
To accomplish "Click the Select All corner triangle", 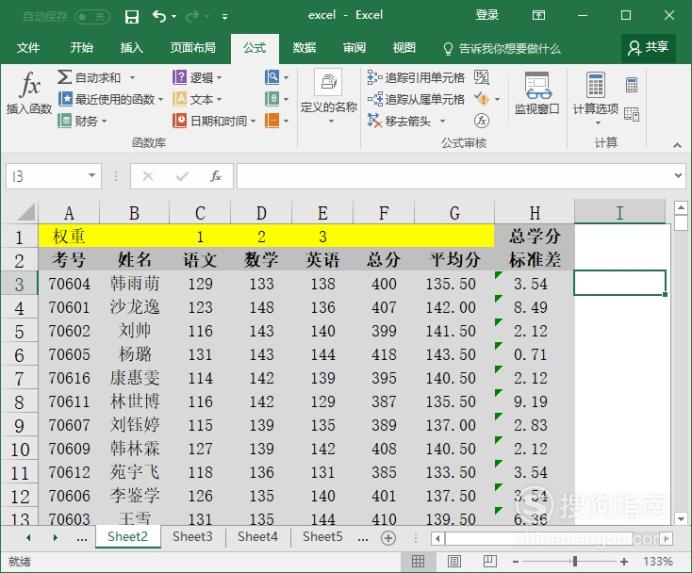I will (27, 212).
